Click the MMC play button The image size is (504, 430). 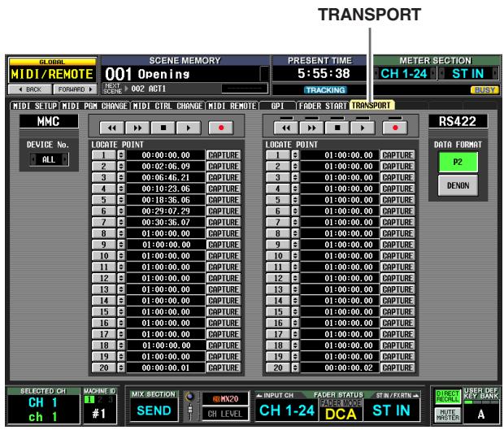pyautogui.click(x=189, y=128)
